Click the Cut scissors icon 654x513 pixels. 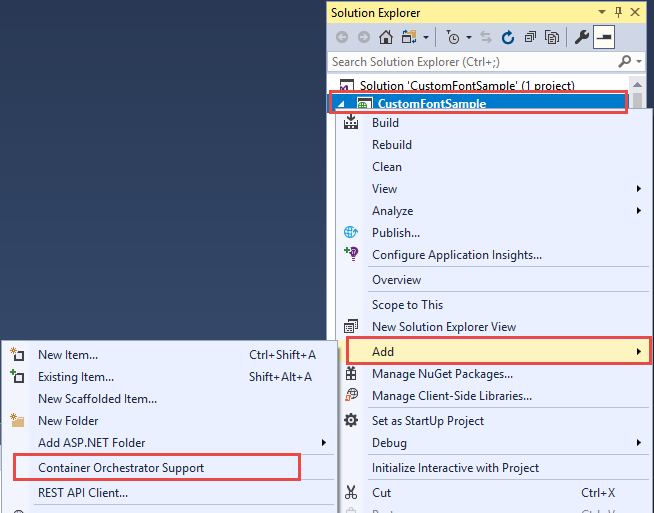click(351, 493)
